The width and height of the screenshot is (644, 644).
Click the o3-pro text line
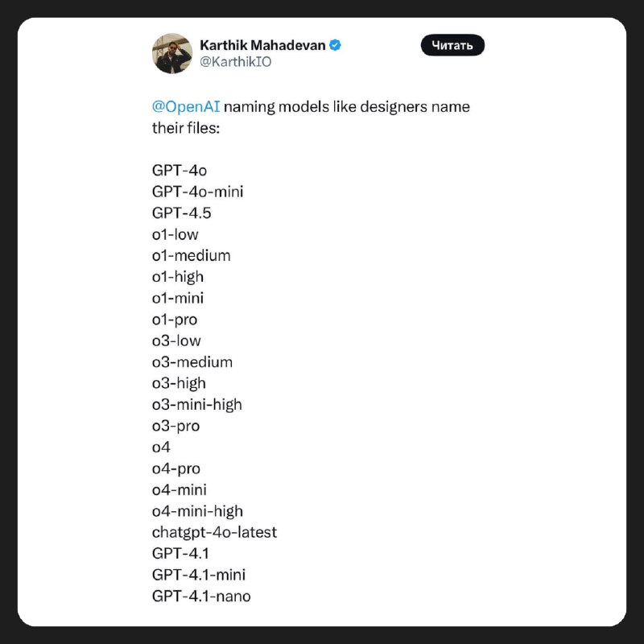point(175,426)
